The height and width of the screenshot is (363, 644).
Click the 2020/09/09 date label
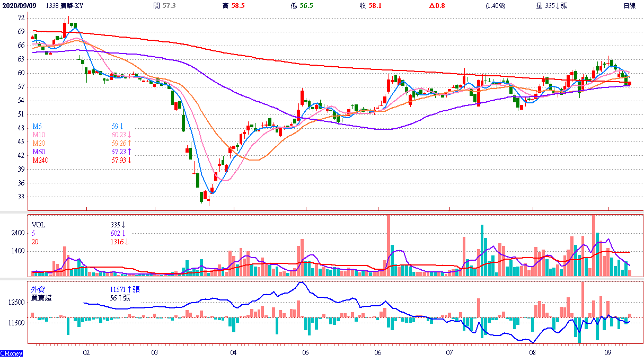click(18, 5)
